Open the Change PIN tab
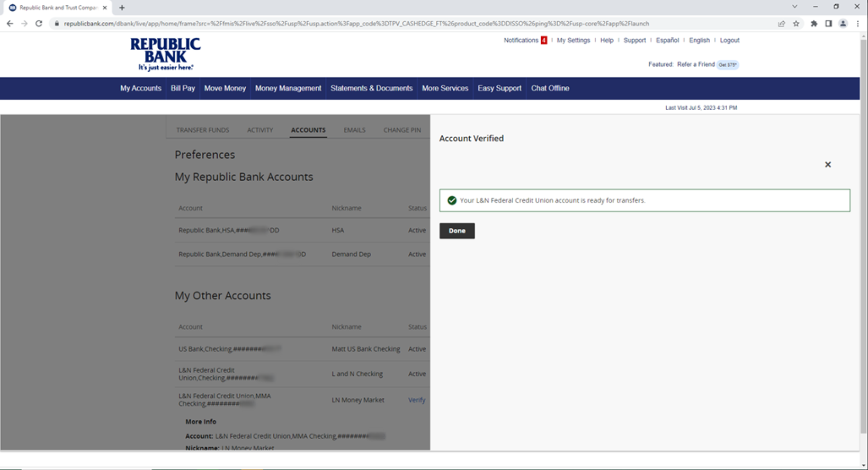868x470 pixels. (402, 130)
